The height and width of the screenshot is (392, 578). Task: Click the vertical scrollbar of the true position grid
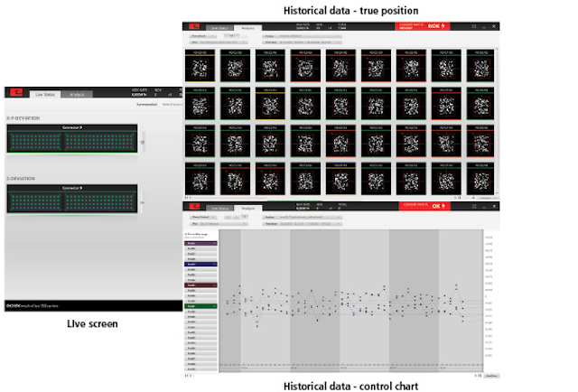point(497,121)
